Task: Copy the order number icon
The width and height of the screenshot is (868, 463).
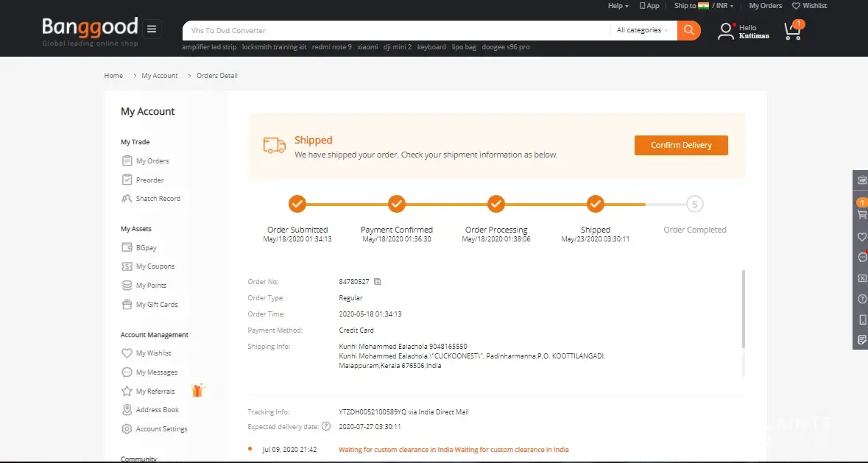Action: point(378,282)
